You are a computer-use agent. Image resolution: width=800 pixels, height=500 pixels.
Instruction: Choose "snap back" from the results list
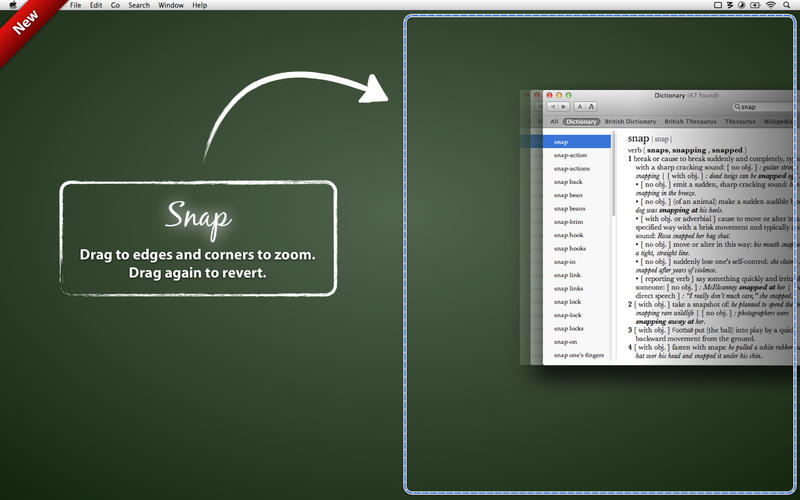click(x=567, y=182)
